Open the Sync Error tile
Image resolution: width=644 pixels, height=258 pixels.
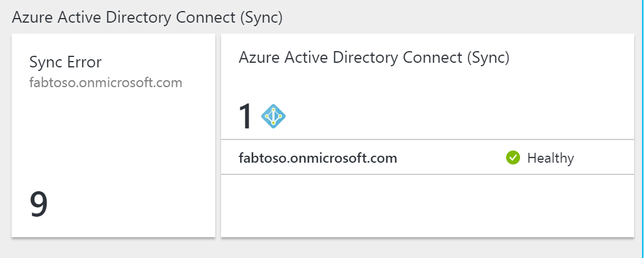(x=113, y=135)
